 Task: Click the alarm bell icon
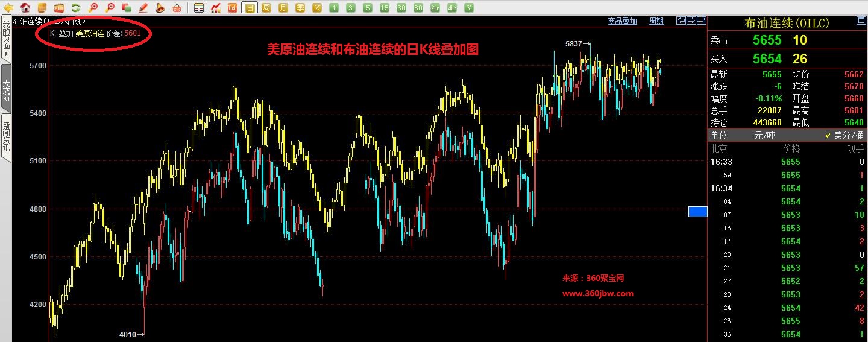tap(160, 8)
